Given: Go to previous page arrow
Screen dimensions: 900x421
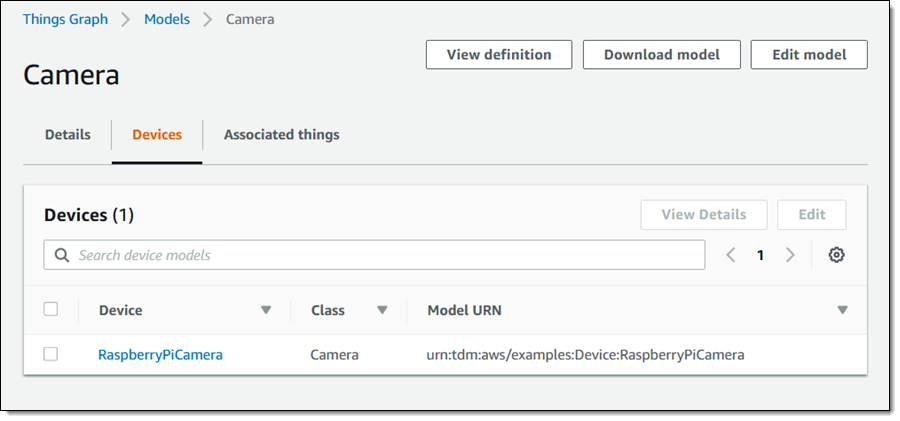Looking at the screenshot, I should pyautogui.click(x=730, y=255).
